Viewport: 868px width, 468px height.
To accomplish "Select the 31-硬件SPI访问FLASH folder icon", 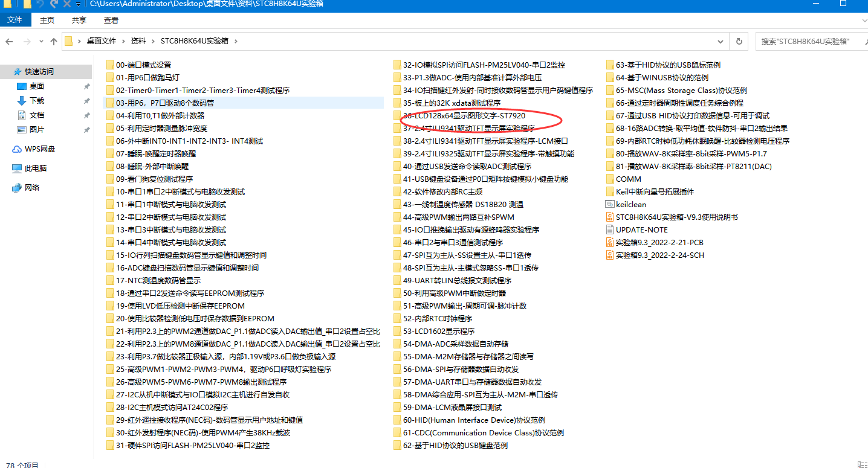I will pos(110,445).
